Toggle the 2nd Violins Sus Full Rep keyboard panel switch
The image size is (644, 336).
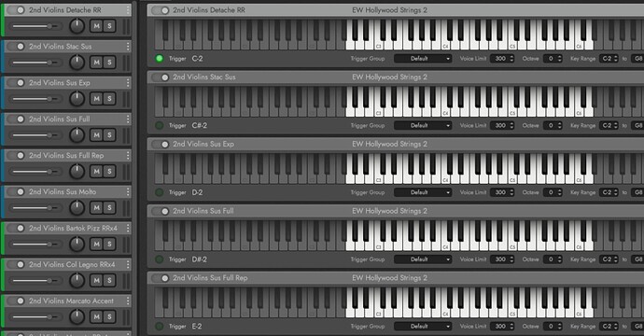coord(161,278)
